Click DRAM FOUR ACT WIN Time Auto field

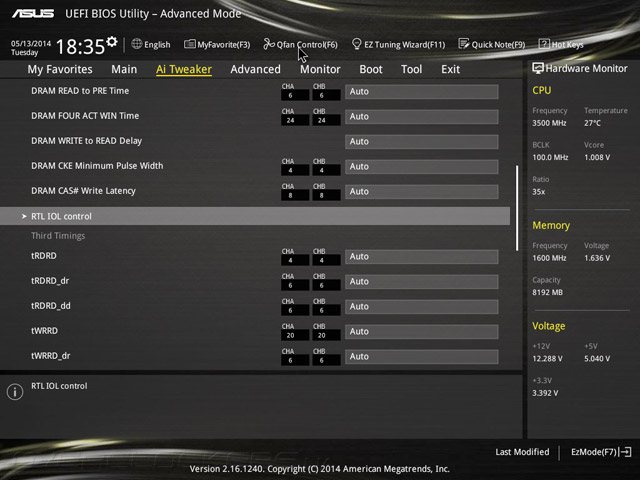pos(422,116)
